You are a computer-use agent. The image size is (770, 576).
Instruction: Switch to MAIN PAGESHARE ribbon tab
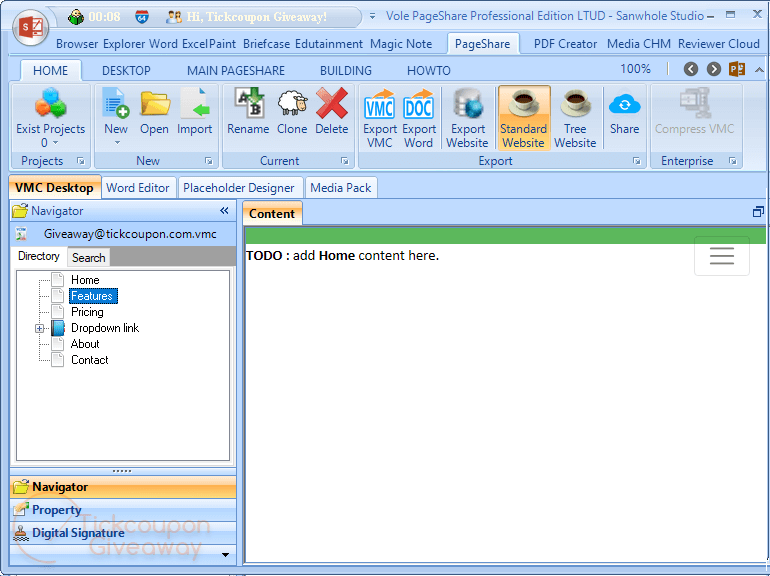click(x=236, y=71)
